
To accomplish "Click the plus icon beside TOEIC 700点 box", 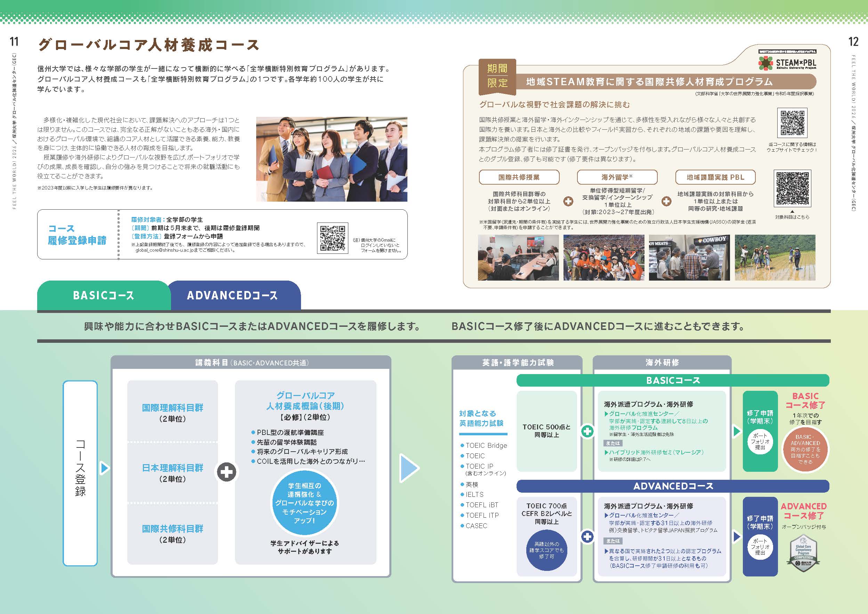I will coord(587,536).
